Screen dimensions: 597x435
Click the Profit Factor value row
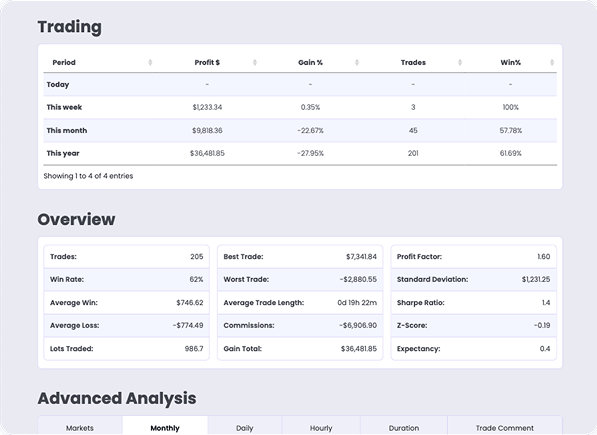(474, 257)
